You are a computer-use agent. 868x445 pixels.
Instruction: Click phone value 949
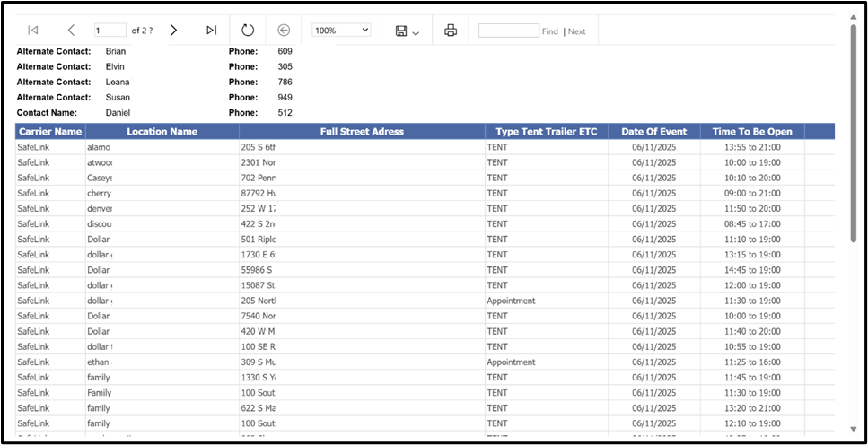point(285,98)
